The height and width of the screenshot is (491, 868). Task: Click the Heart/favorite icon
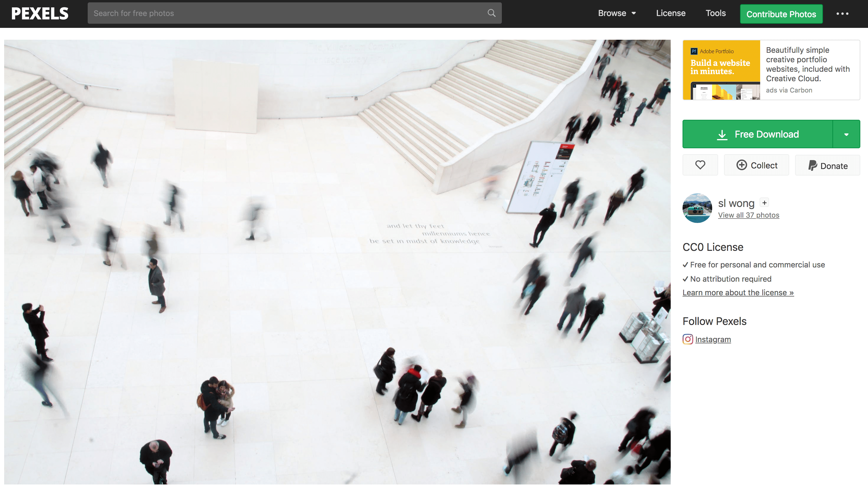[701, 165]
